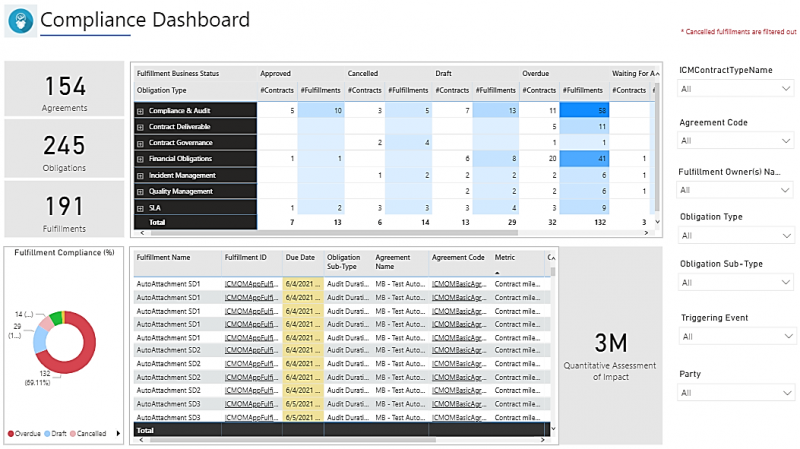Expand the Compliance & Audit row
This screenshot has height=449, width=800.
point(140,111)
